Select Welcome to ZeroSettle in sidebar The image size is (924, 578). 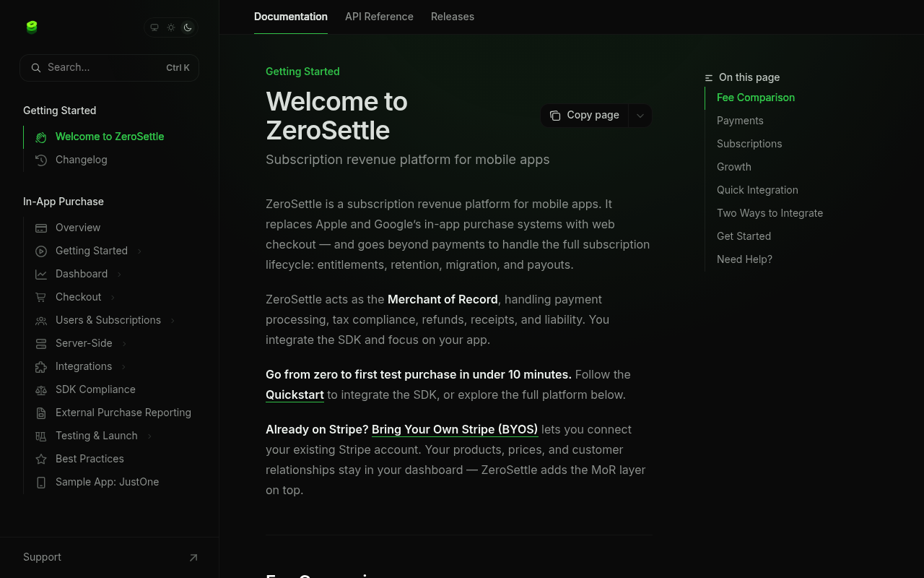(x=111, y=137)
